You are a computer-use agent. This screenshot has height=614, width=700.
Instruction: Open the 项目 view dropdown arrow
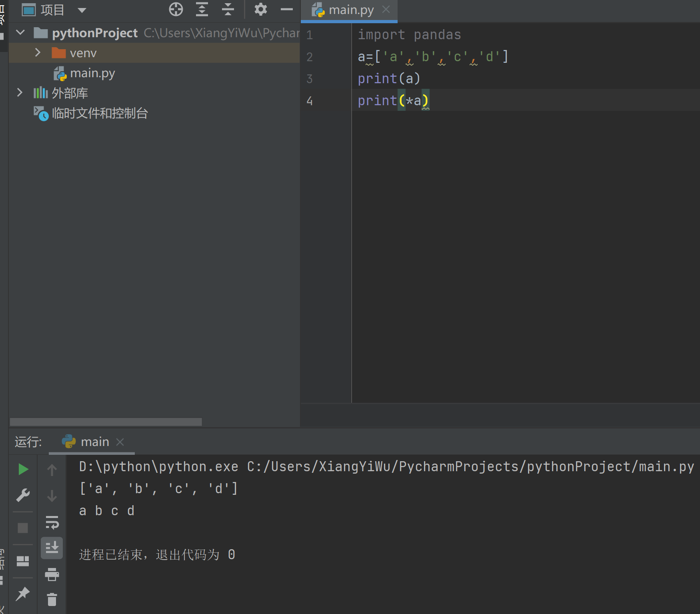[x=82, y=10]
